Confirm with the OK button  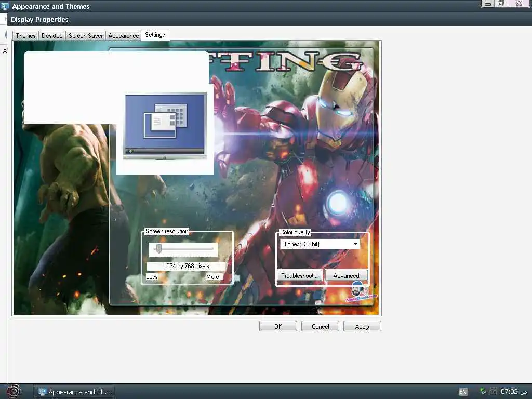click(278, 326)
